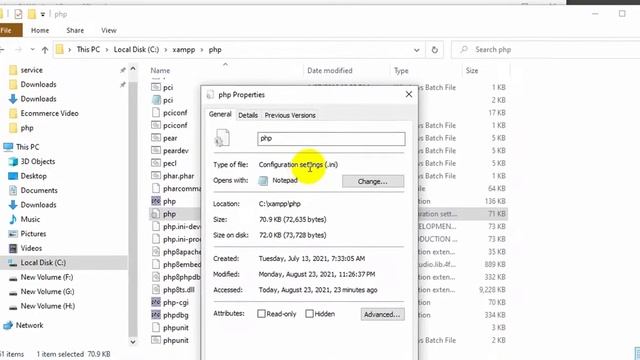Open the Share ribbon tab

tap(75, 30)
